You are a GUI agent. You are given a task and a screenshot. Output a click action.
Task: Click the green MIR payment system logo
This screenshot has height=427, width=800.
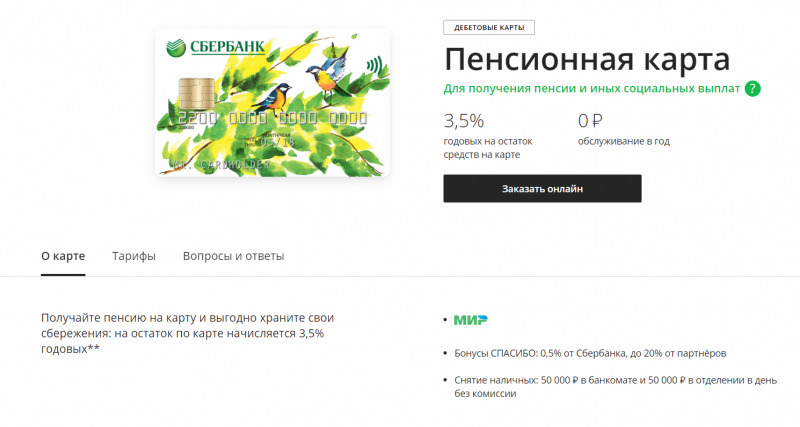tap(470, 320)
